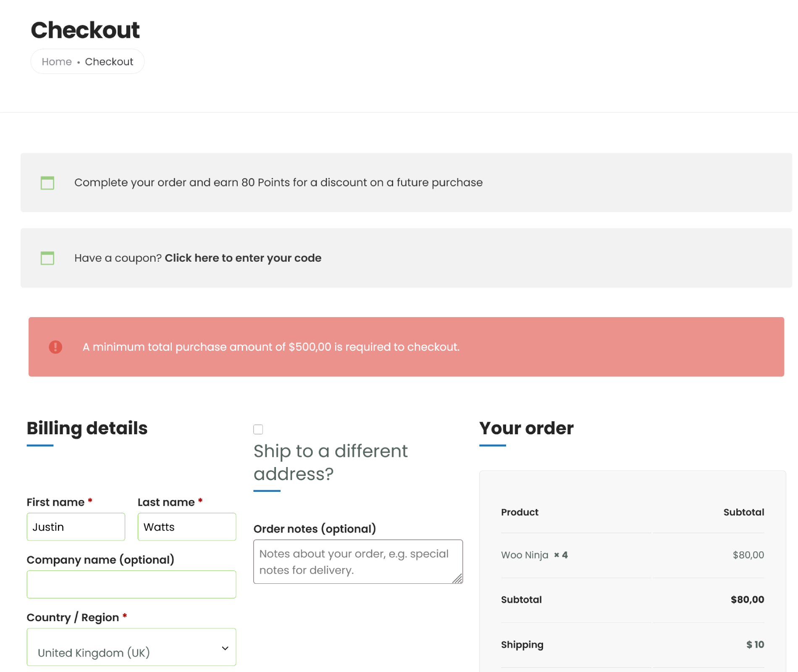Click the Country dropdown chevron arrow
798x672 pixels.
225,648
